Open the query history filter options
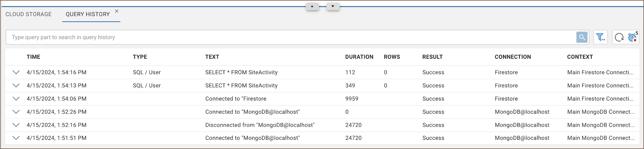Screen dimensions: 644x149 pyautogui.click(x=600, y=37)
